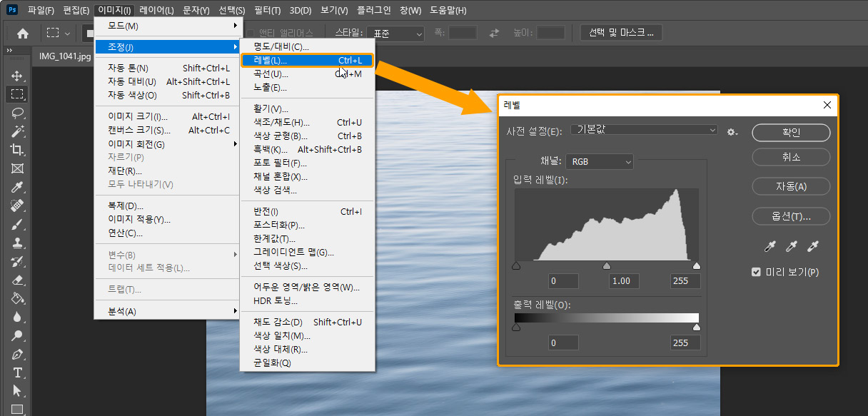Click the input black point slider handle
The image size is (868, 416).
point(515,265)
